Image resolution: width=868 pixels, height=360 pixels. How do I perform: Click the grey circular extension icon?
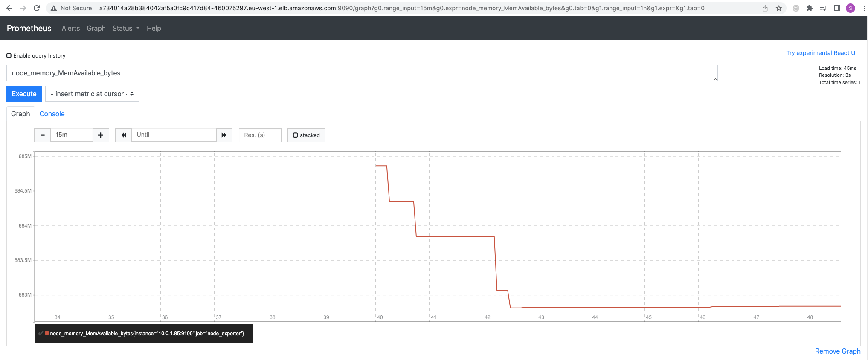pyautogui.click(x=796, y=8)
